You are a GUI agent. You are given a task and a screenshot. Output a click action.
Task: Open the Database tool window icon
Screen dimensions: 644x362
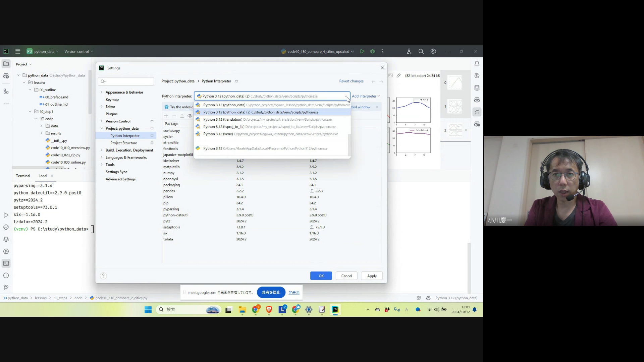[x=477, y=88]
